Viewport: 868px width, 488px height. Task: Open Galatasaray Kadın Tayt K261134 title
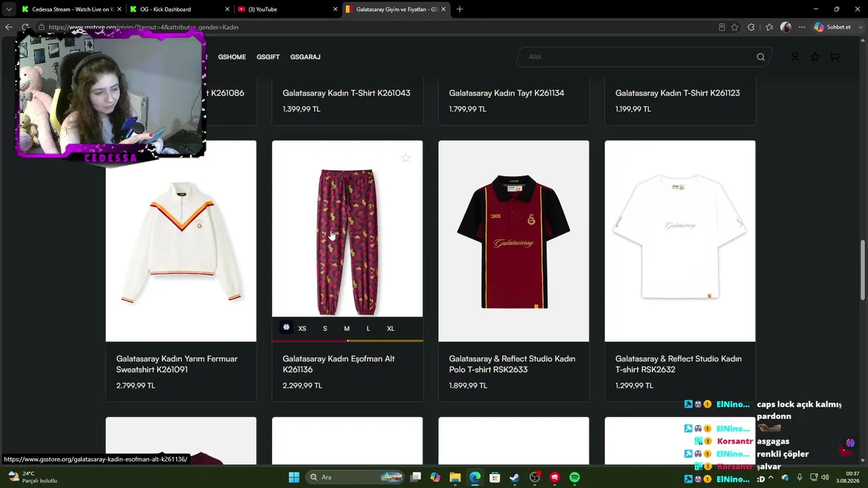[x=507, y=93]
